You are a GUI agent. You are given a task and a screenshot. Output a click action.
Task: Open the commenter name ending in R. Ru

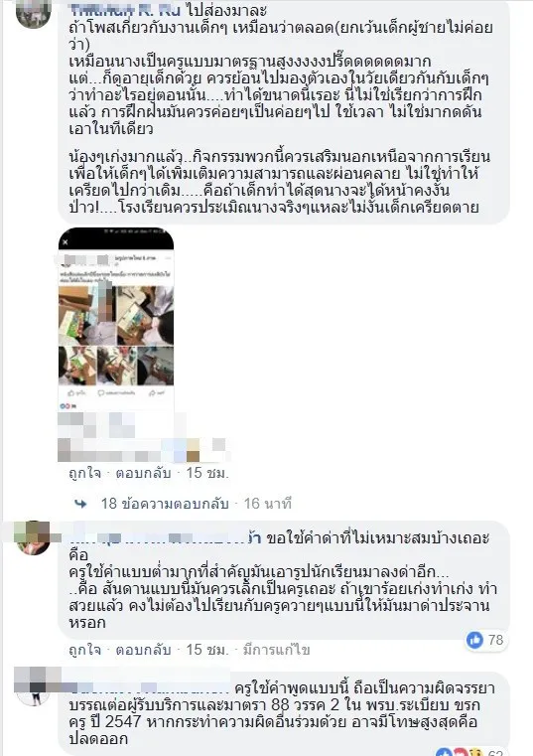[x=125, y=10]
